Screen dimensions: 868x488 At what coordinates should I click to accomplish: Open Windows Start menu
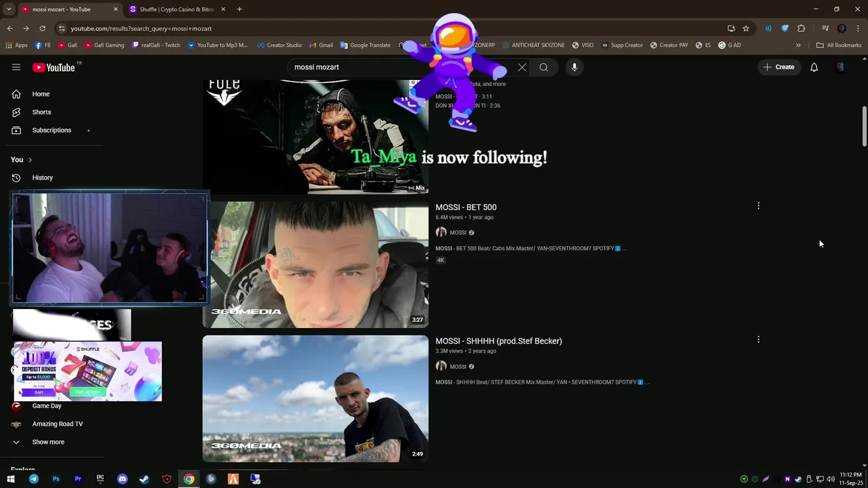click(x=11, y=479)
